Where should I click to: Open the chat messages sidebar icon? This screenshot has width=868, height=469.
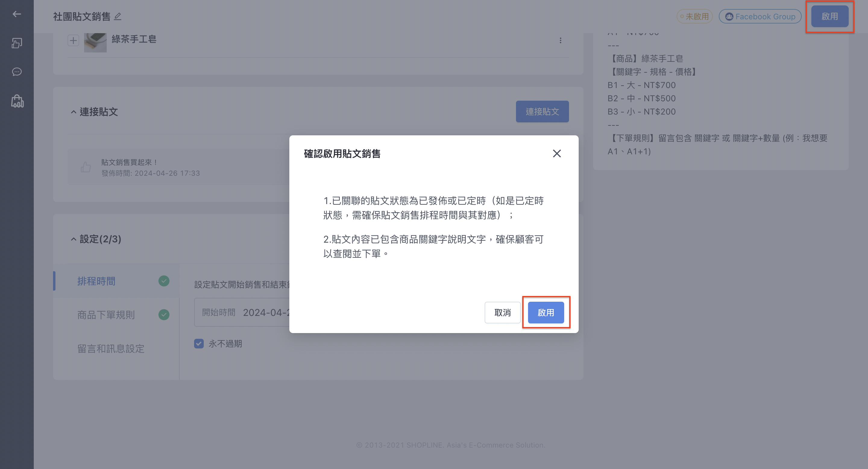17,72
